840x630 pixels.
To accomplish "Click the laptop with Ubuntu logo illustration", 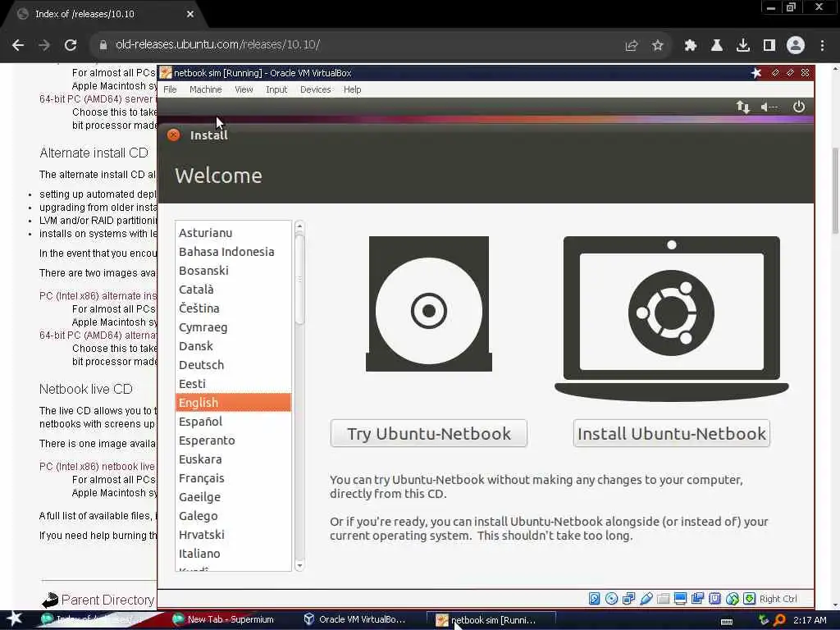I will click(x=672, y=319).
